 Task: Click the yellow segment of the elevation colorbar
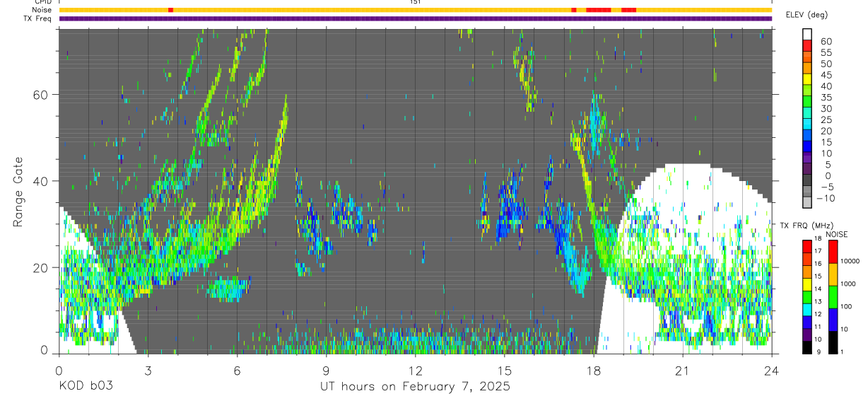click(807, 80)
